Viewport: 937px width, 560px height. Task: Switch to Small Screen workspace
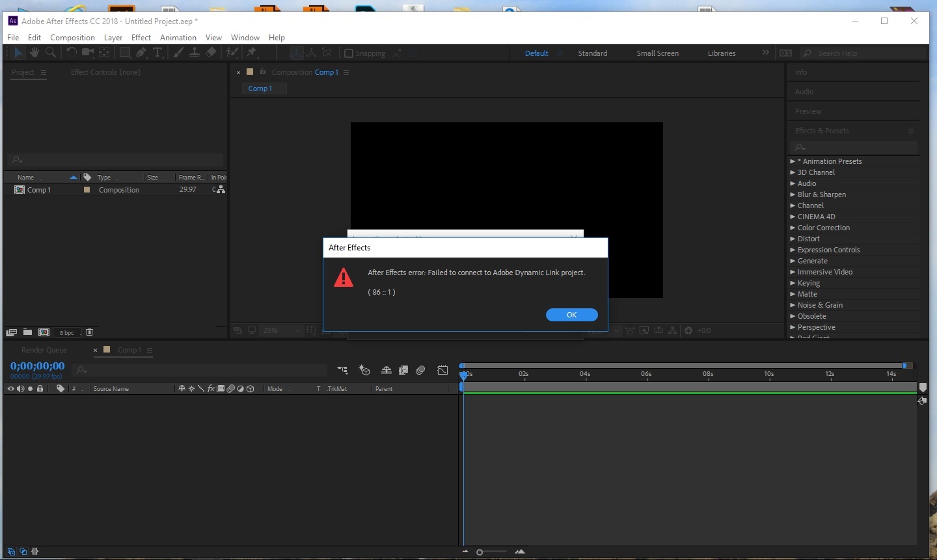pos(657,53)
